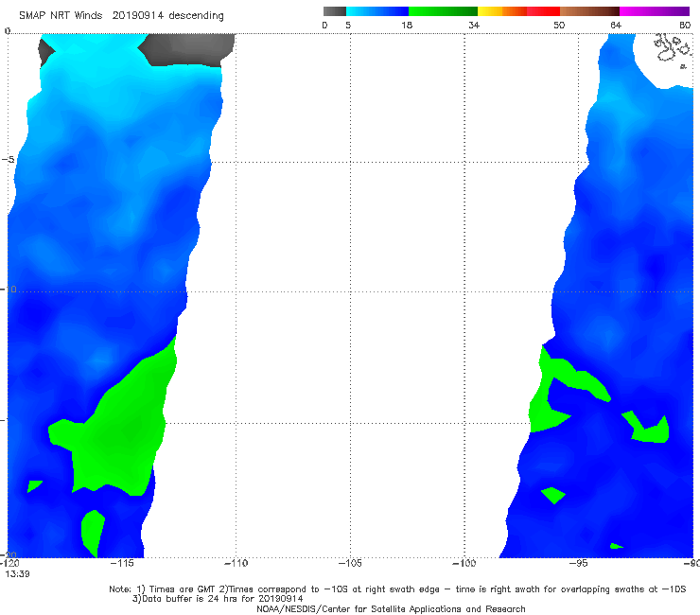Click the longitude label "-105"
The image size is (700, 615).
tap(350, 563)
